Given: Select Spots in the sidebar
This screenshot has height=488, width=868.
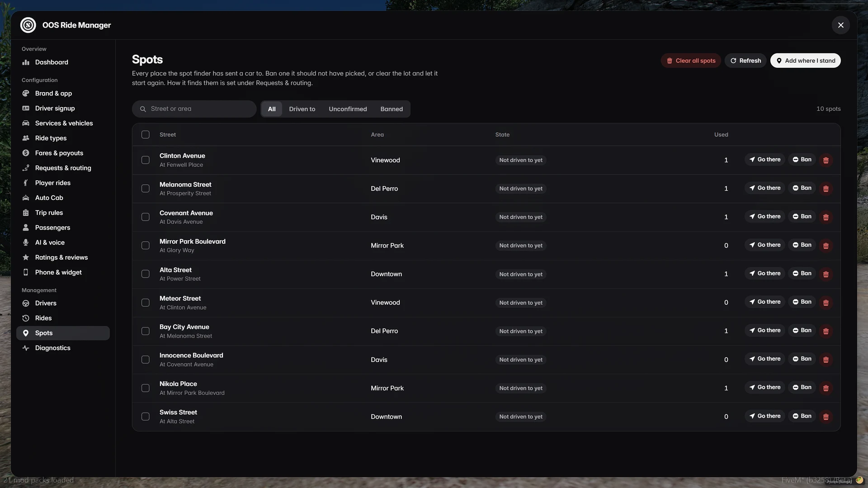Looking at the screenshot, I should [x=63, y=333].
